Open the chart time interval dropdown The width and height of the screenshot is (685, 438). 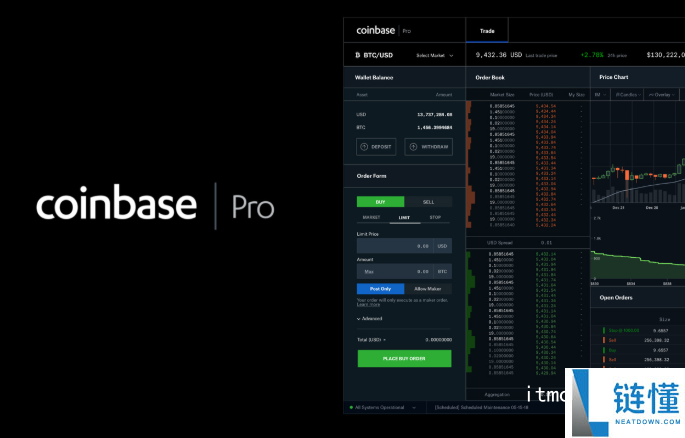600,95
